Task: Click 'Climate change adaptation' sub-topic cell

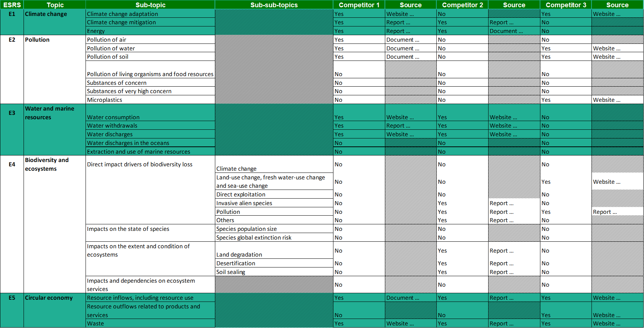Action: (x=150, y=14)
